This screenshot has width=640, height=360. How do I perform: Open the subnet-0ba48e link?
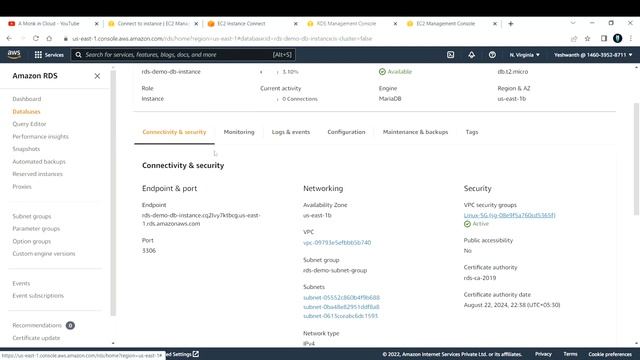[341, 307]
